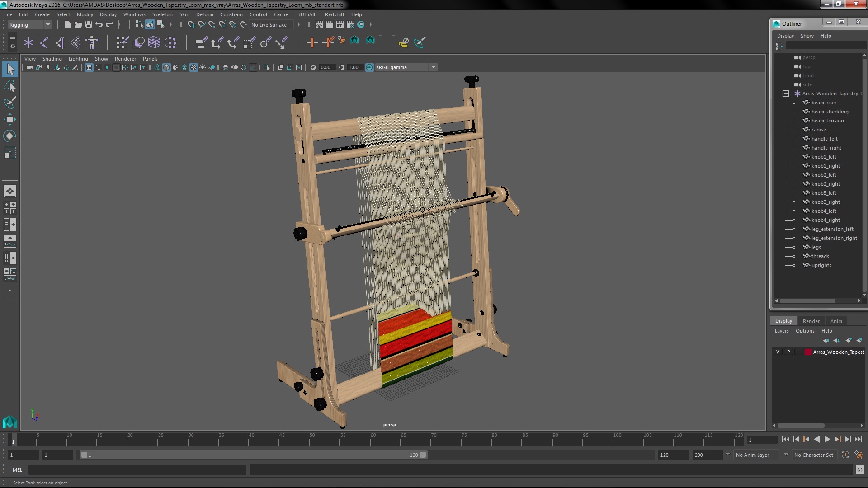The height and width of the screenshot is (488, 868).
Task: Toggle P playback box of Arras layer
Action: click(788, 352)
